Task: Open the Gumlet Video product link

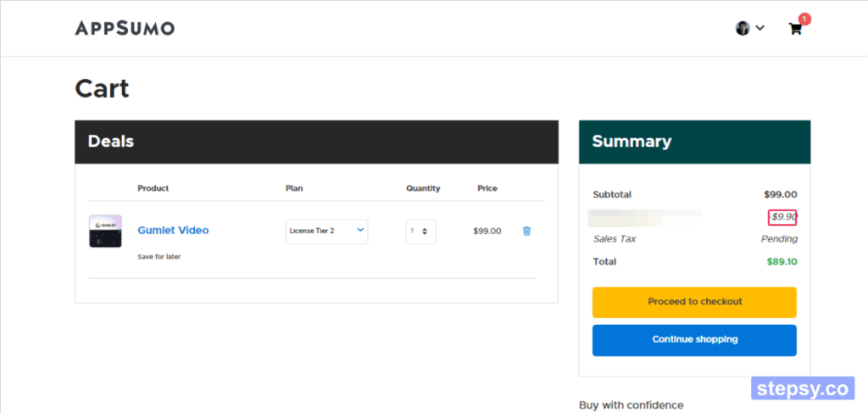Action: pyautogui.click(x=173, y=231)
